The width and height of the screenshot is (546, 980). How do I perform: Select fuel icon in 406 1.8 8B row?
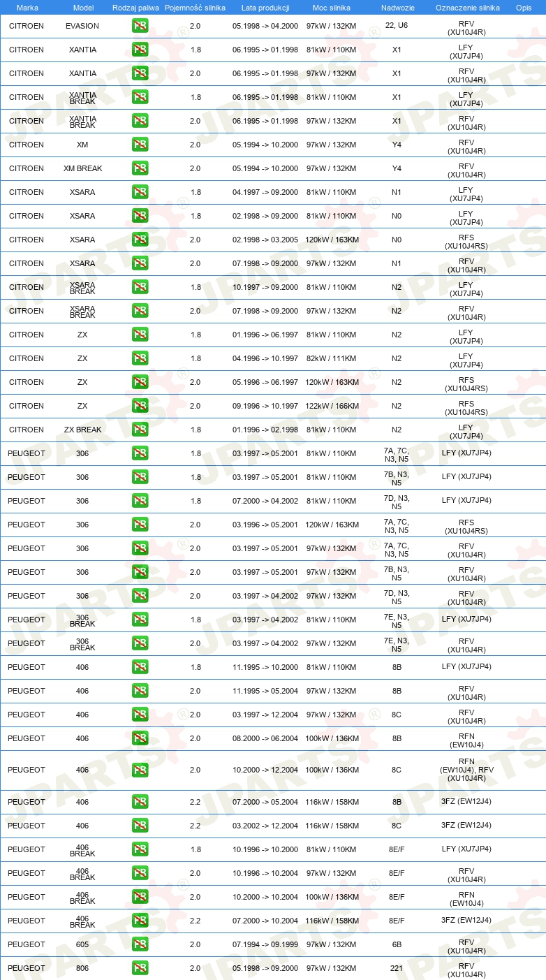coord(140,667)
